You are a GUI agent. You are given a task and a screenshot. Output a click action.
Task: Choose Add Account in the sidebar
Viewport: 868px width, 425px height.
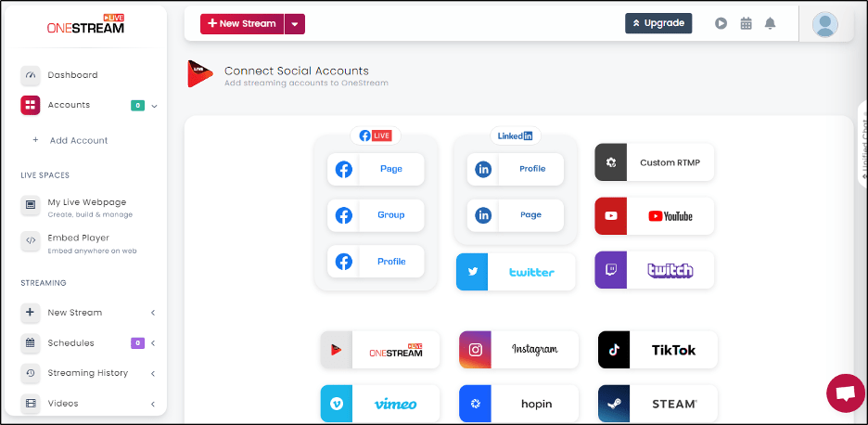pos(79,140)
